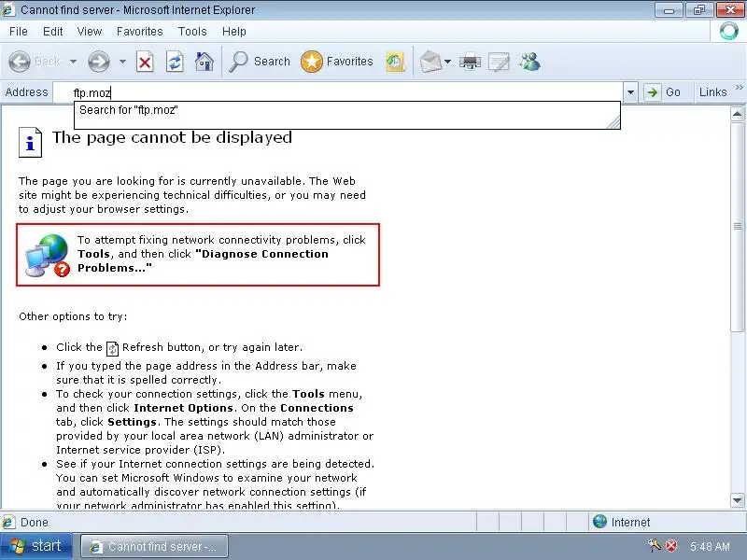Click the 'Other options to try:' text

[x=73, y=316]
